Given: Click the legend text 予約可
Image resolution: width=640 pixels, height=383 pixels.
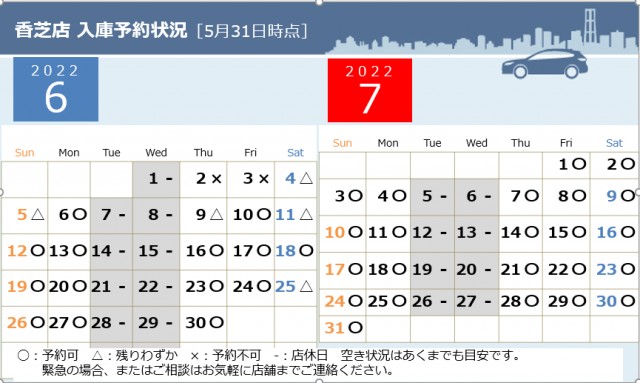Looking at the screenshot, I should point(60,355).
